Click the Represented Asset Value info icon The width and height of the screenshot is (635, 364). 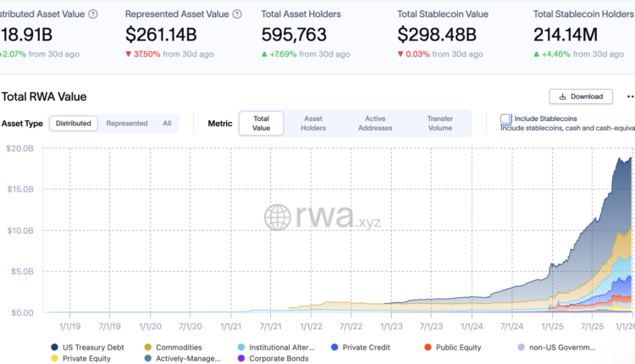237,14
